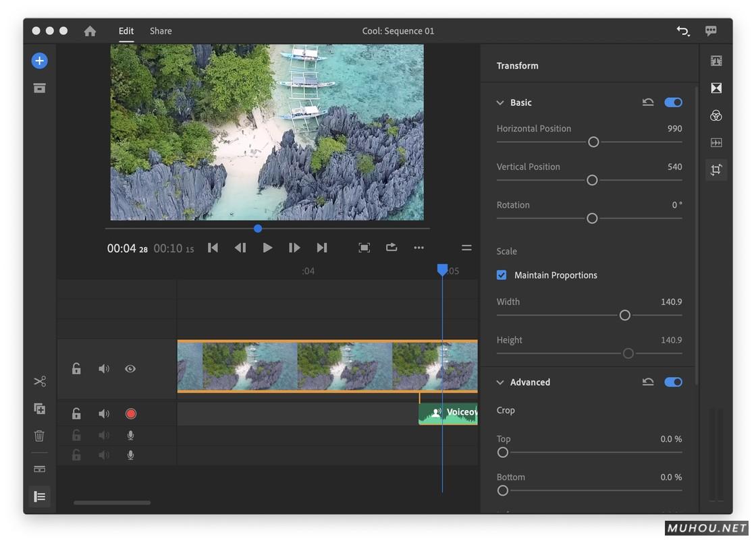Click the Vertical Position slider handle

[592, 180]
